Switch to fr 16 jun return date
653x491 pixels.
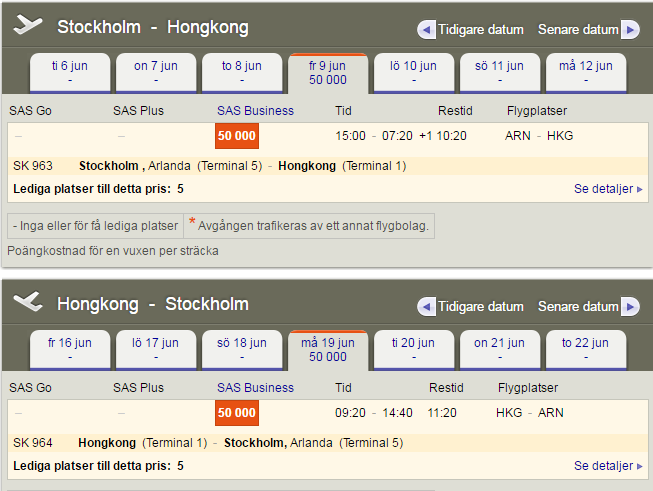[70, 349]
